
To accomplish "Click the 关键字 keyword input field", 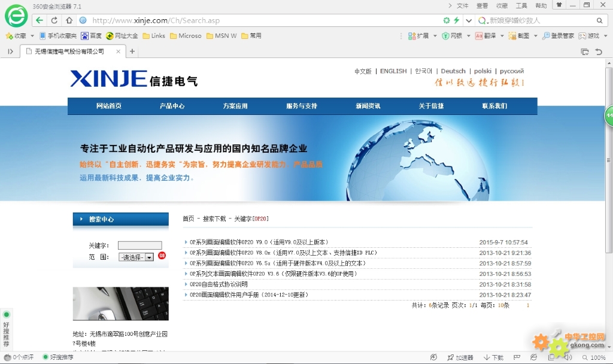I will click(x=140, y=245).
